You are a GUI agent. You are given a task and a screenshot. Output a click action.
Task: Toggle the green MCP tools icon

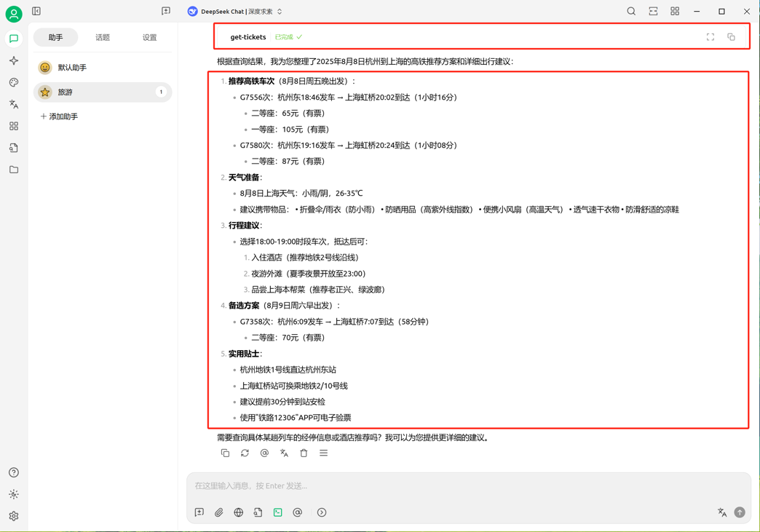278,512
